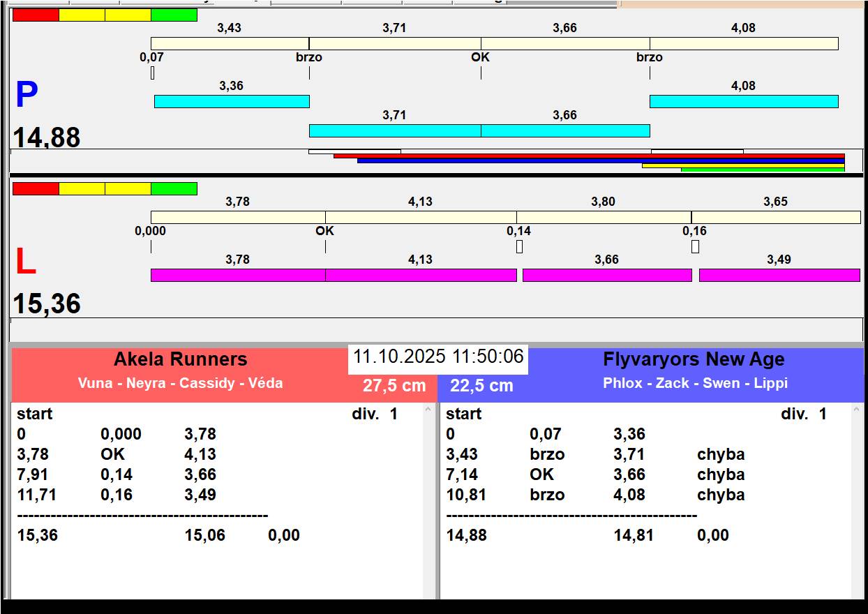The width and height of the screenshot is (868, 614).
Task: Click the 0,16 pass marker in lane L
Action: click(x=695, y=246)
